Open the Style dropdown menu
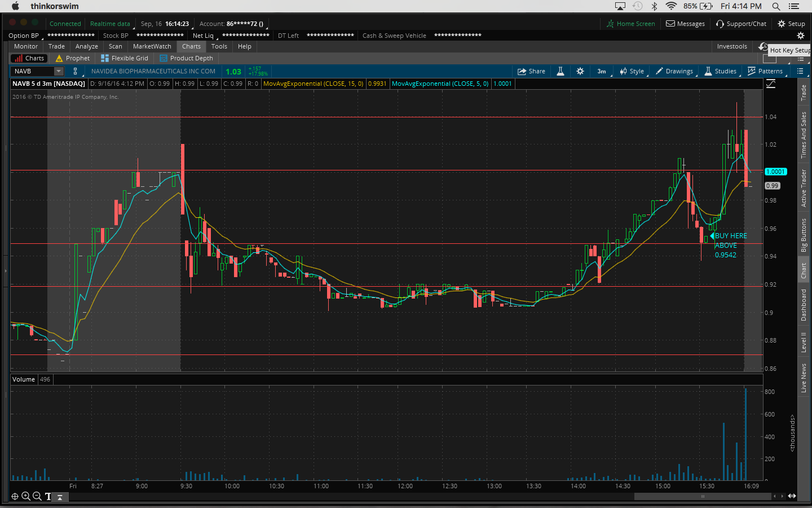Image resolution: width=812 pixels, height=508 pixels. click(632, 71)
